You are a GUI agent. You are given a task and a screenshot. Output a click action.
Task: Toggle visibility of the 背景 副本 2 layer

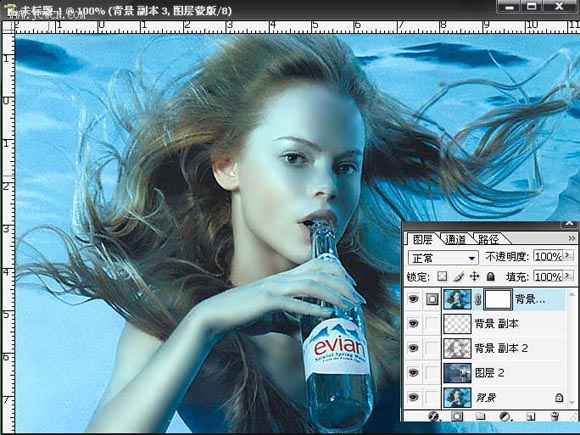pos(413,348)
